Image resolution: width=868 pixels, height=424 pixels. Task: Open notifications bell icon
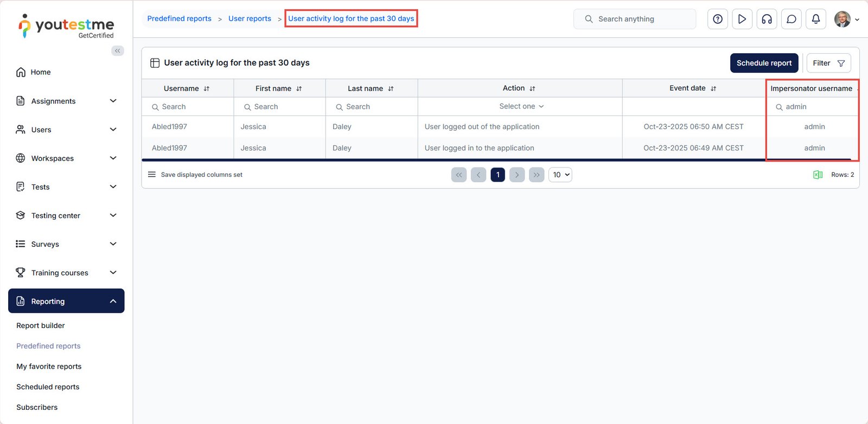815,19
